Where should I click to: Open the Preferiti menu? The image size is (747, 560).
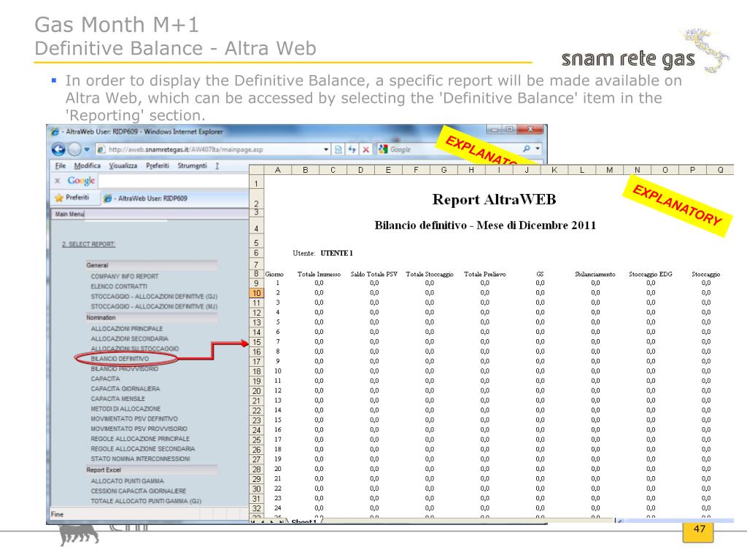click(x=158, y=166)
